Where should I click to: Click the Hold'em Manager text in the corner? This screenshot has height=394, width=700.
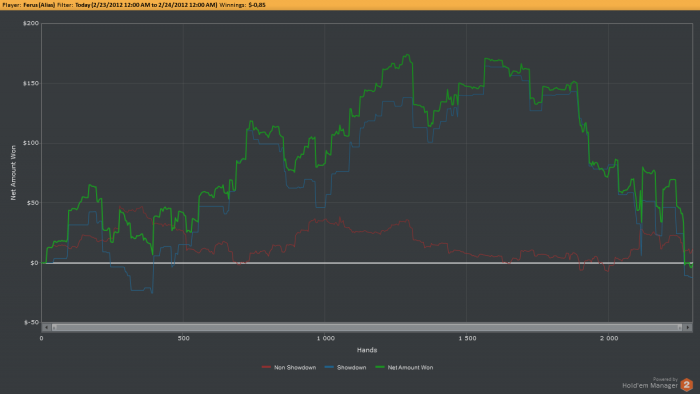click(650, 386)
